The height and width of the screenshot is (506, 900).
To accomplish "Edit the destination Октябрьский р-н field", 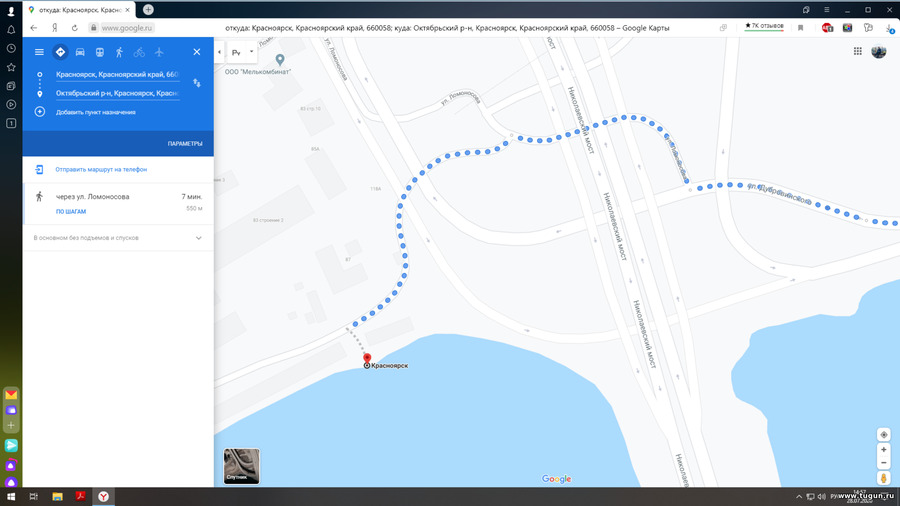I will [118, 93].
